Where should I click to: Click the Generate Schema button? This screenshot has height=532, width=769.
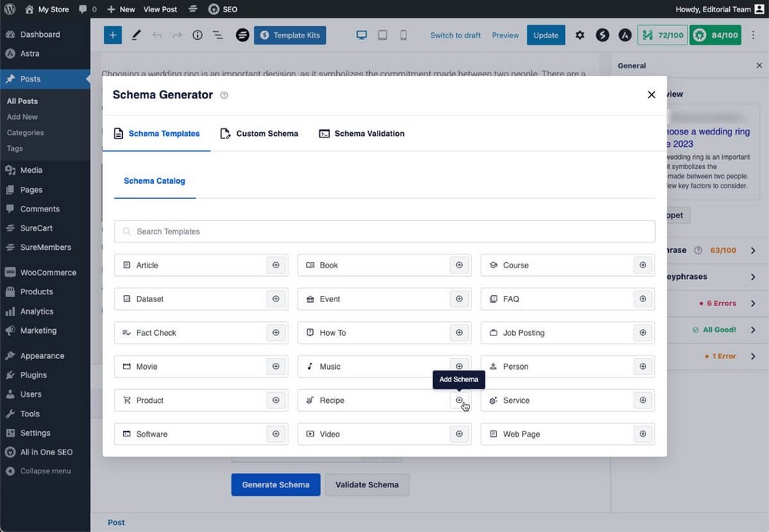pyautogui.click(x=275, y=485)
